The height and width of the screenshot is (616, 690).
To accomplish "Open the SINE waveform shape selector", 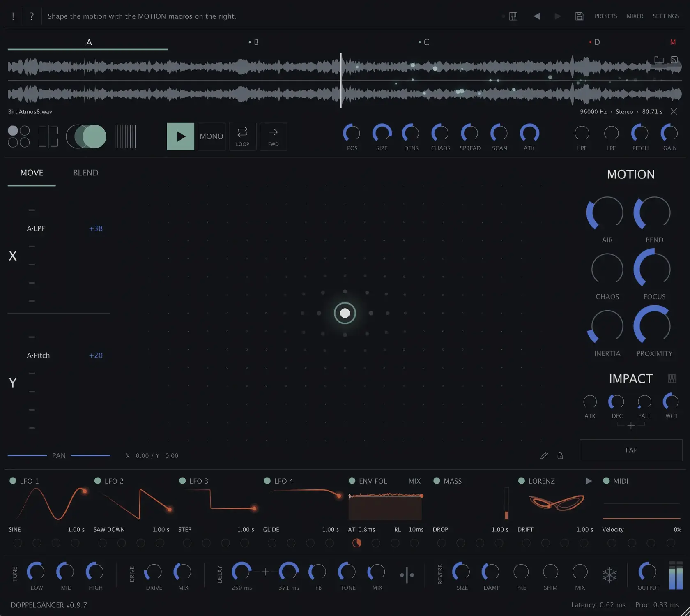I will (15, 529).
